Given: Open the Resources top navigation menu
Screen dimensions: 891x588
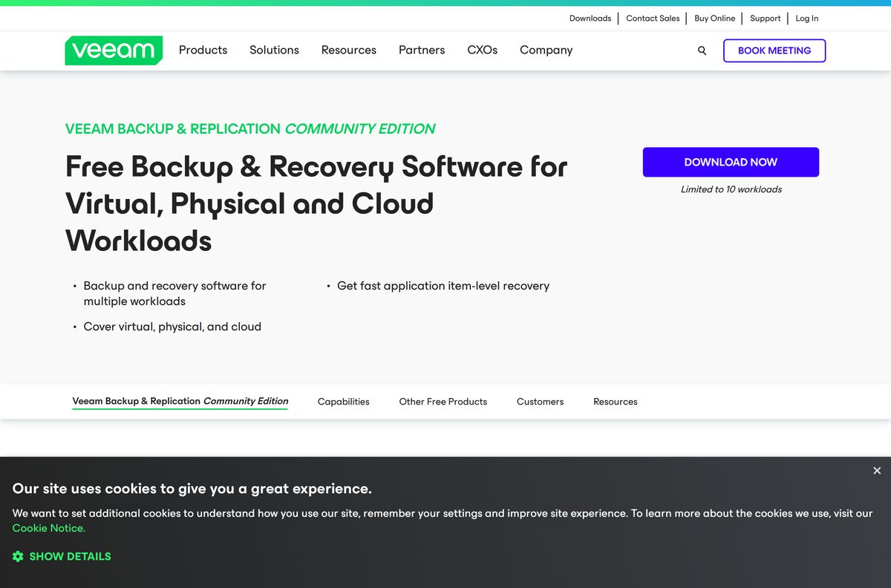Looking at the screenshot, I should [x=348, y=50].
